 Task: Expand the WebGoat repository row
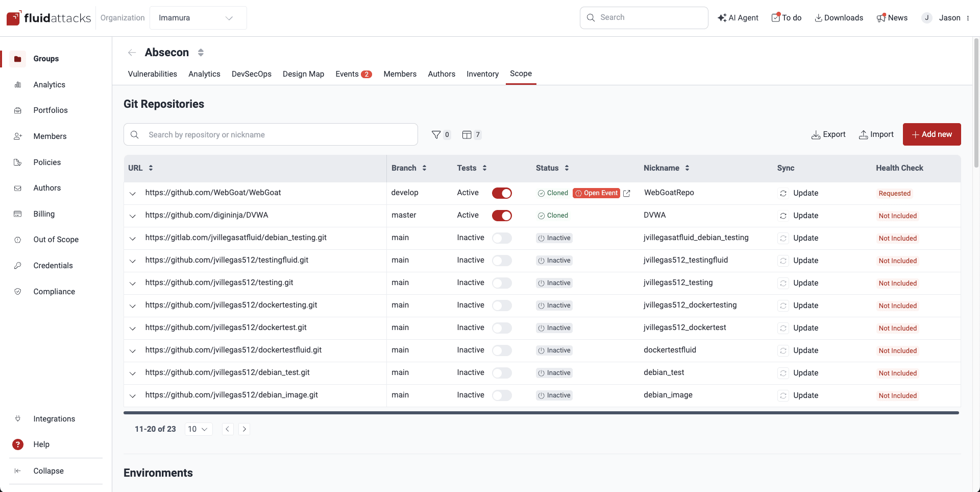132,194
